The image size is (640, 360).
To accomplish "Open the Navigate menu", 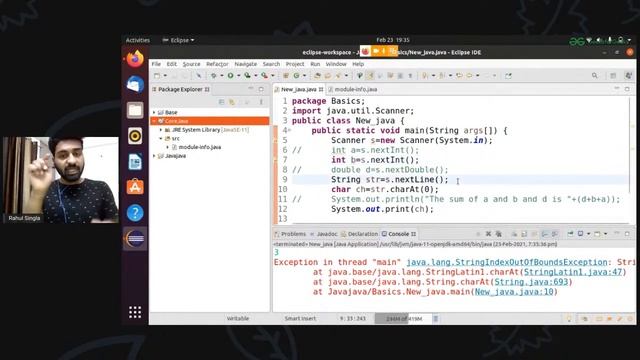I will [246, 64].
